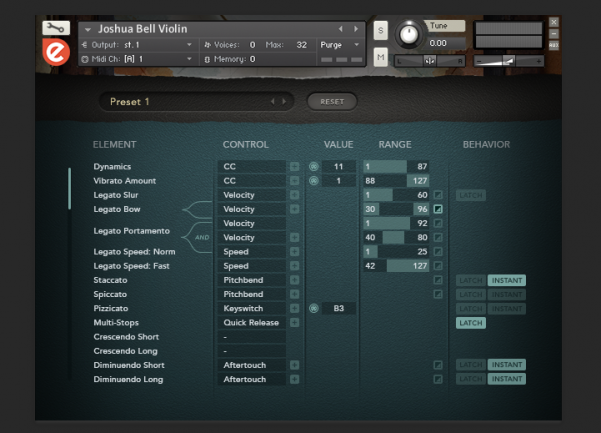Add control plus icon for Pizzicato
The image size is (601, 433).
(x=294, y=308)
